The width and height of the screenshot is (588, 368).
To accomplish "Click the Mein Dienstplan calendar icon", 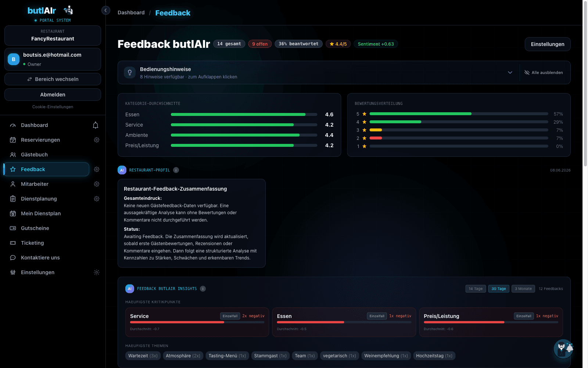I will tap(13, 213).
